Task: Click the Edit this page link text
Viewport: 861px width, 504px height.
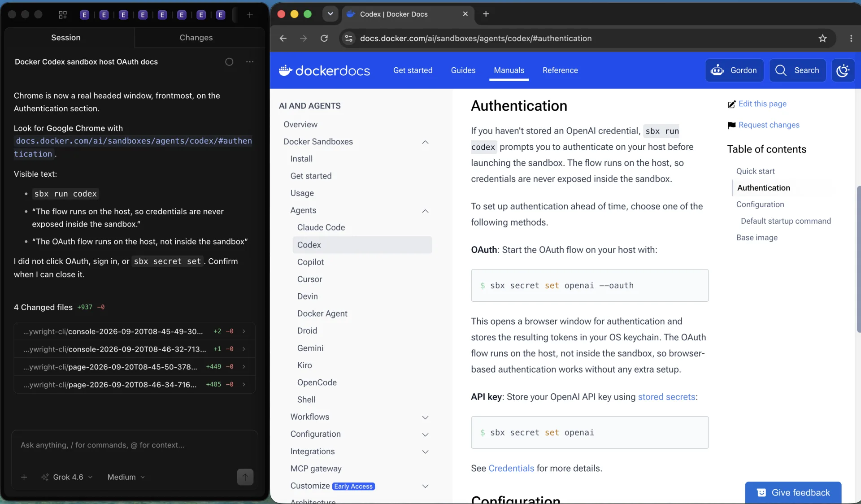Action: point(762,104)
